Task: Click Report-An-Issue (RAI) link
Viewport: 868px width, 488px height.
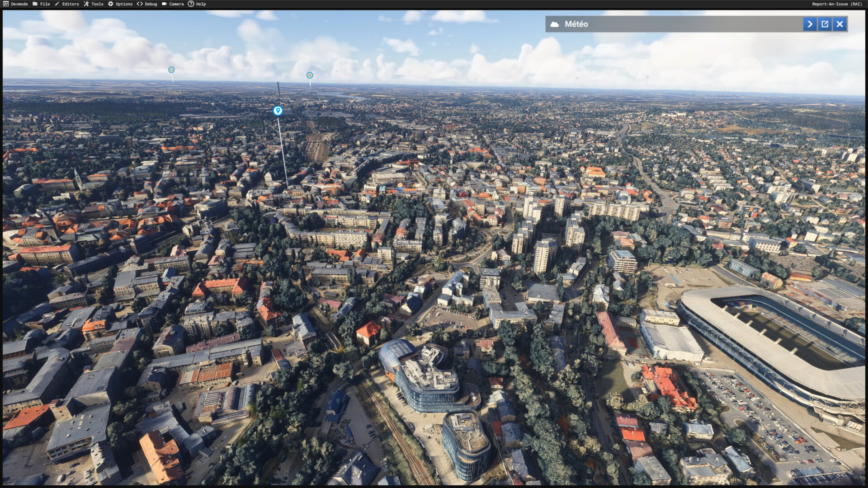Action: pos(837,4)
